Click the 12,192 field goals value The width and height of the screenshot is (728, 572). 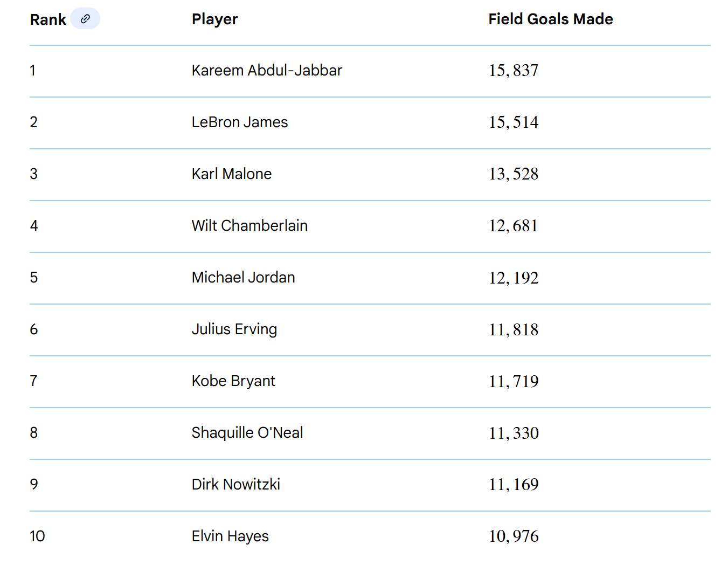[x=514, y=278]
